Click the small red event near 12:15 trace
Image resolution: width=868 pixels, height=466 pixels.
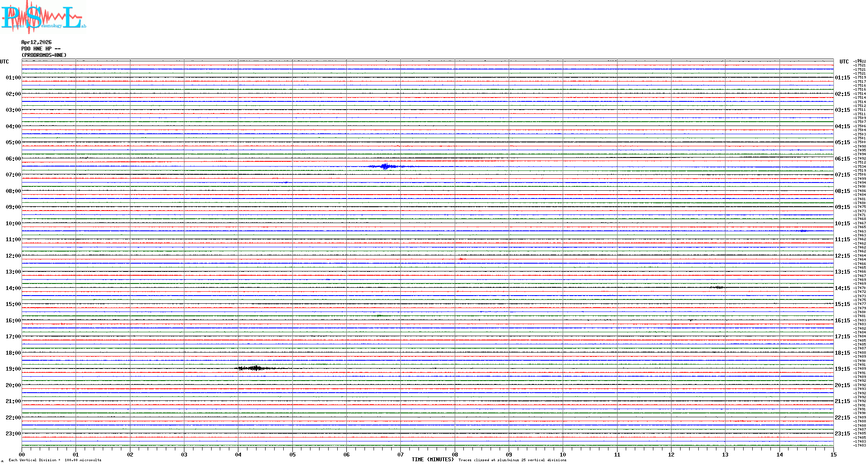462,259
